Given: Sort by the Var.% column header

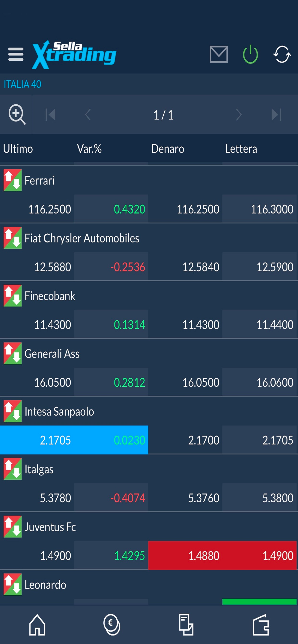Looking at the screenshot, I should pos(89,149).
